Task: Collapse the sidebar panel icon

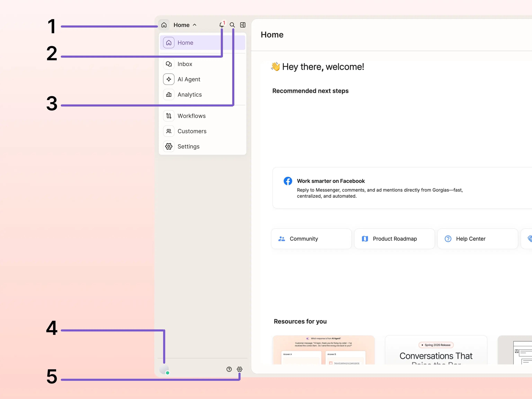Action: (x=243, y=25)
